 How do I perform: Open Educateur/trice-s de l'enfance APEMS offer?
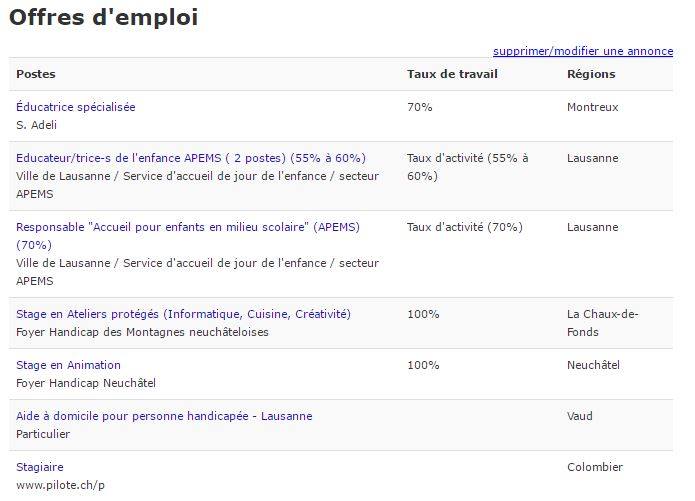point(191,158)
